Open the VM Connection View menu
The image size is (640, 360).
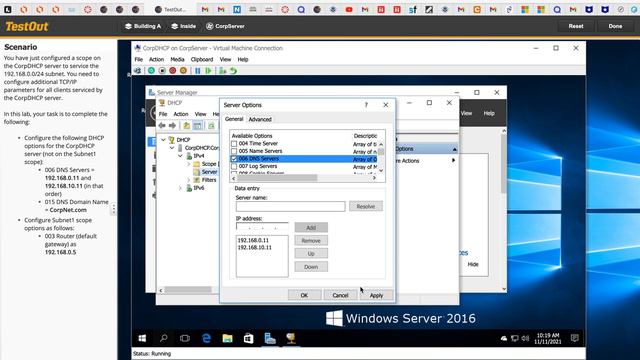(x=225, y=59)
